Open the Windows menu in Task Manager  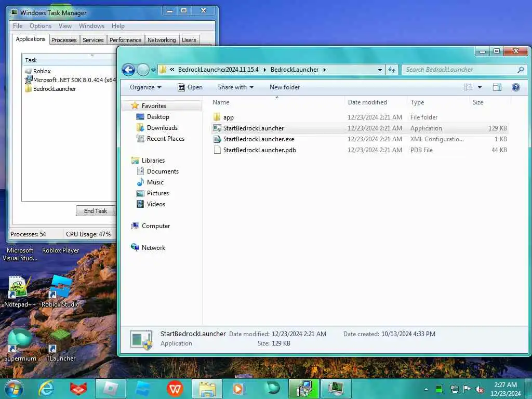(x=91, y=26)
